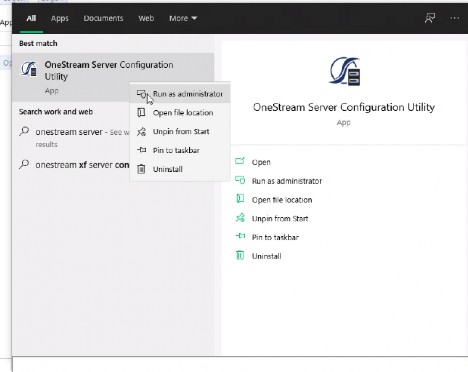468x372 pixels.
Task: Choose Uninstall in context menu
Action: click(180, 169)
